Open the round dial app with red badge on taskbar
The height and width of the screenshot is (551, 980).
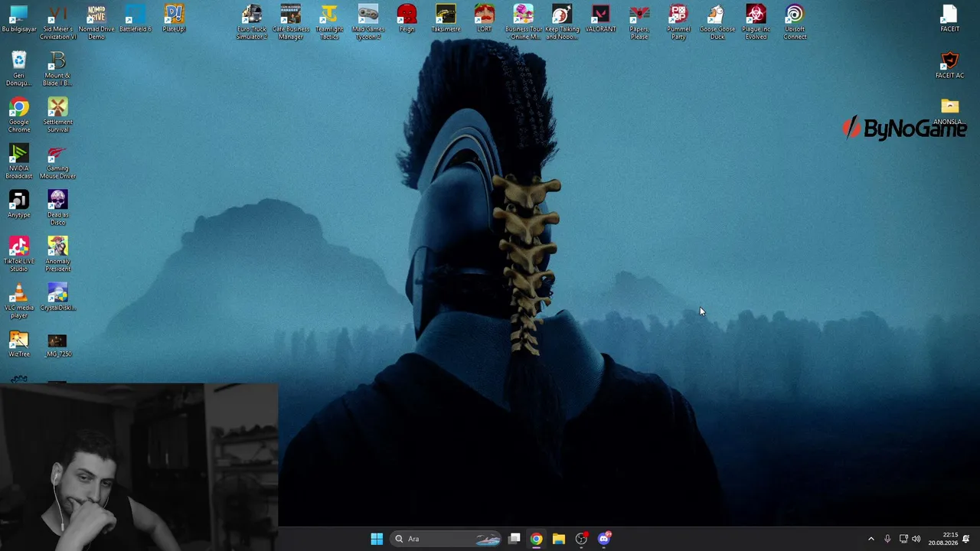coord(582,539)
